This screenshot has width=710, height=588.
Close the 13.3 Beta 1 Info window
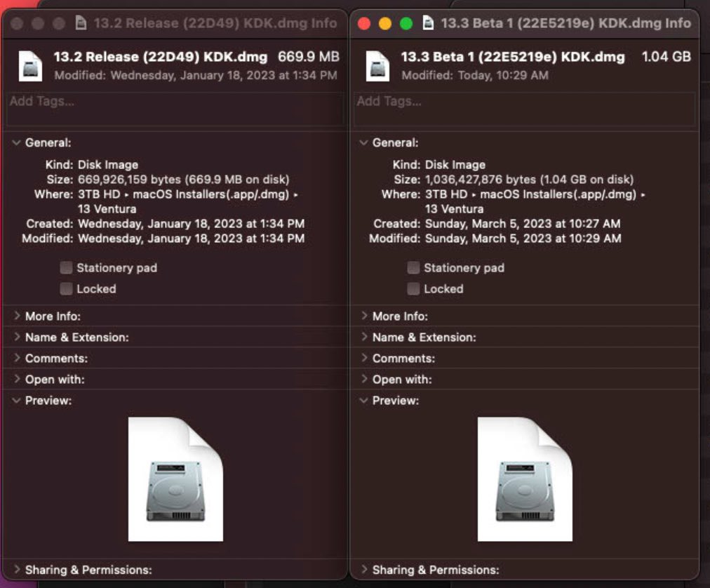(364, 24)
